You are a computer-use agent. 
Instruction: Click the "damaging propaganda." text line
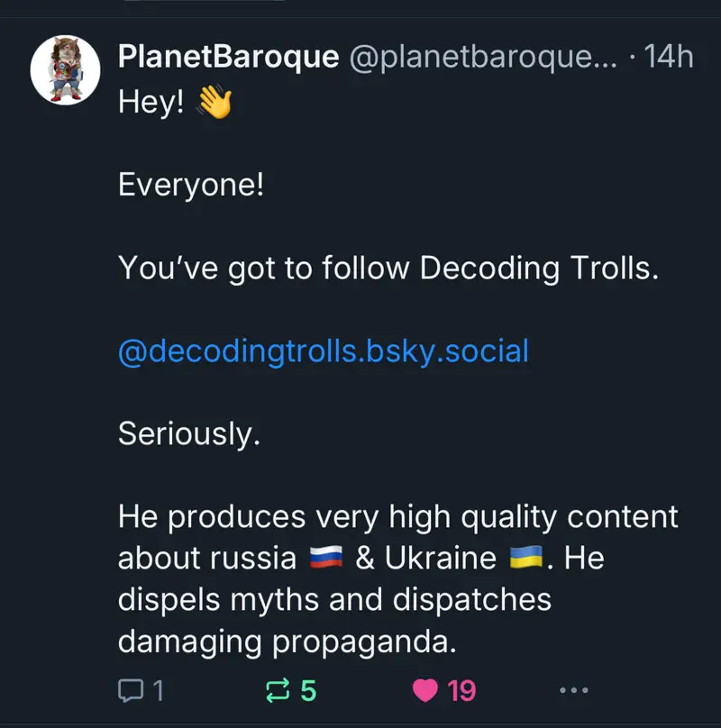283,641
